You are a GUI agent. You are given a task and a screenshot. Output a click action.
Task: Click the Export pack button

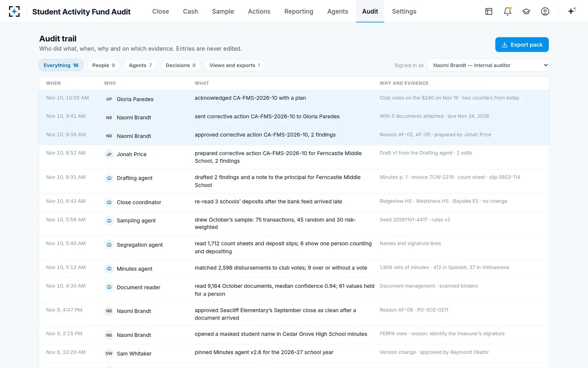(x=522, y=45)
